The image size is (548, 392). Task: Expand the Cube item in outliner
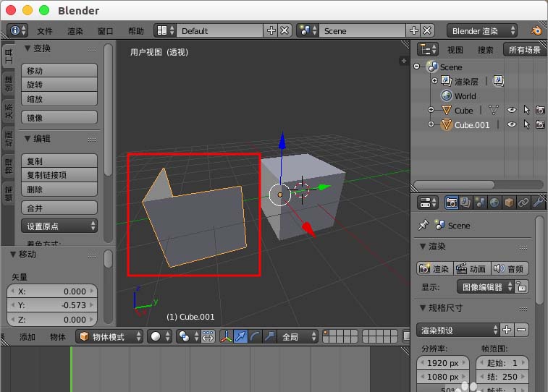coord(431,110)
